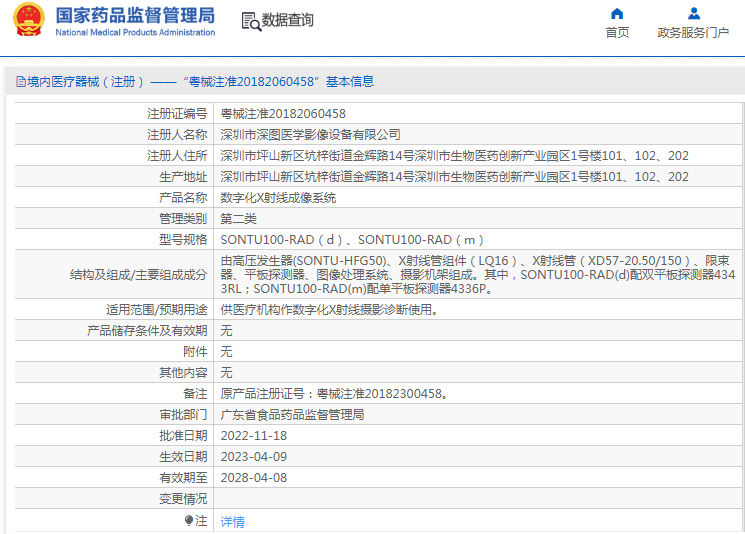Click the empty 变更情况 value cell
This screenshot has height=534, width=745.
[x=478, y=499]
